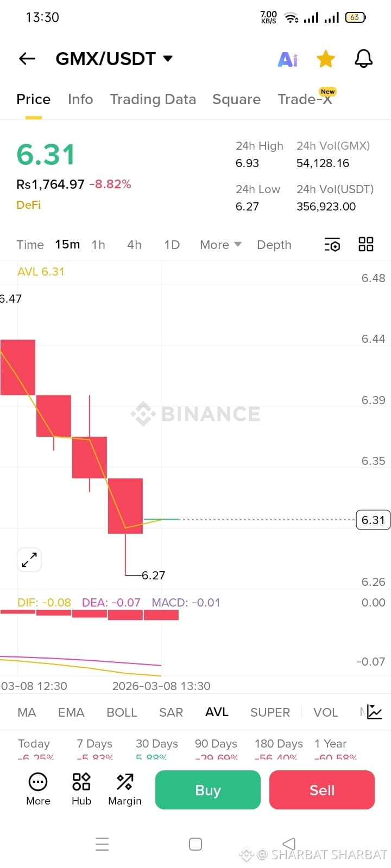
Task: Open the More options menu at bottom
Action: click(38, 789)
